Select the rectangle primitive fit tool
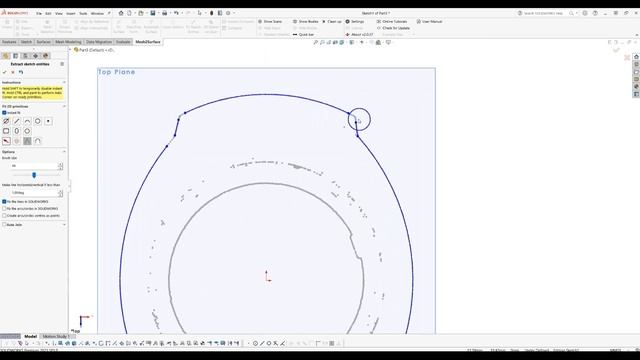640x360 pixels. pyautogui.click(x=6, y=131)
